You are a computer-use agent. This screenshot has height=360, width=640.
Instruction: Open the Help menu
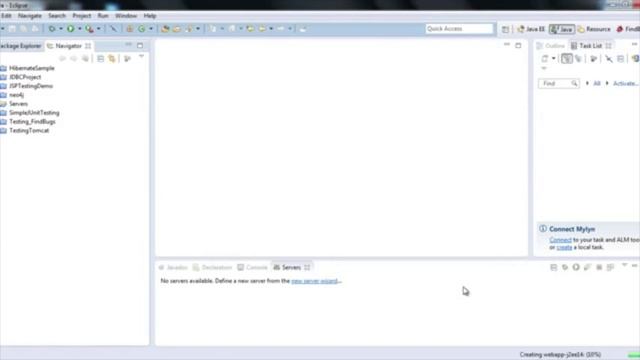click(150, 16)
